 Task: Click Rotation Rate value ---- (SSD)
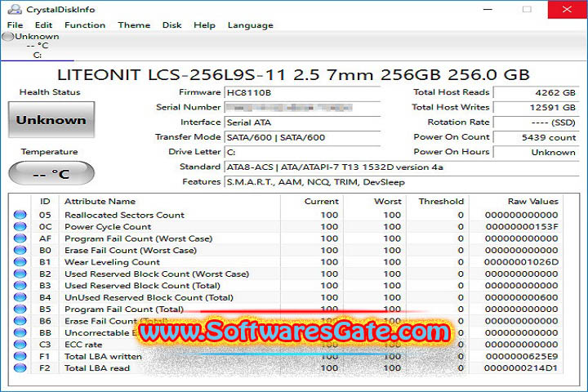coord(536,122)
